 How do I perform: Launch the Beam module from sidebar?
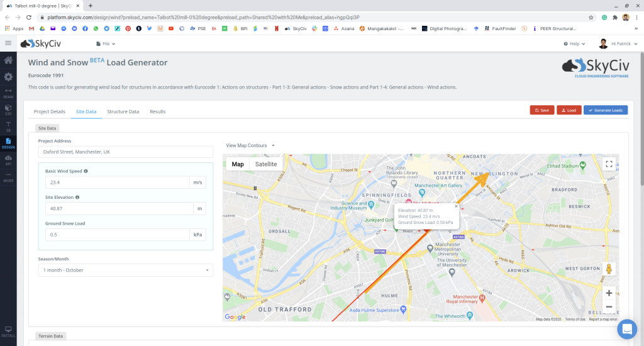coord(8,93)
